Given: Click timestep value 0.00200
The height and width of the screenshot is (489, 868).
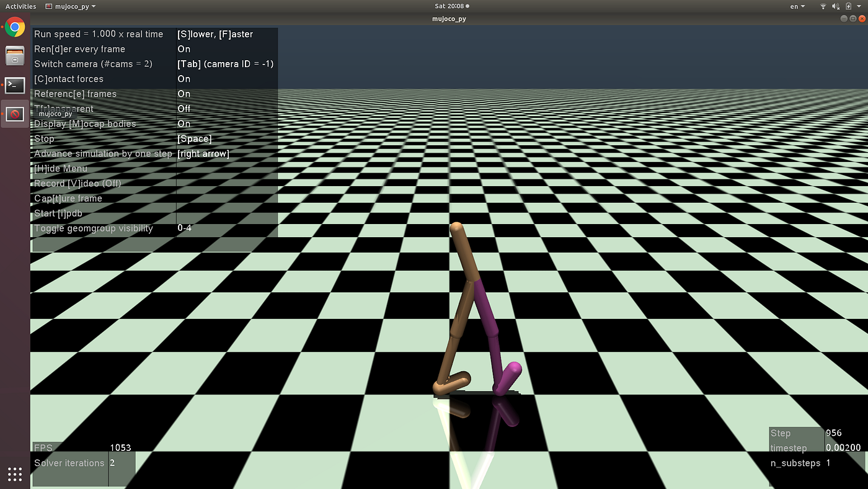Looking at the screenshot, I should [843, 448].
